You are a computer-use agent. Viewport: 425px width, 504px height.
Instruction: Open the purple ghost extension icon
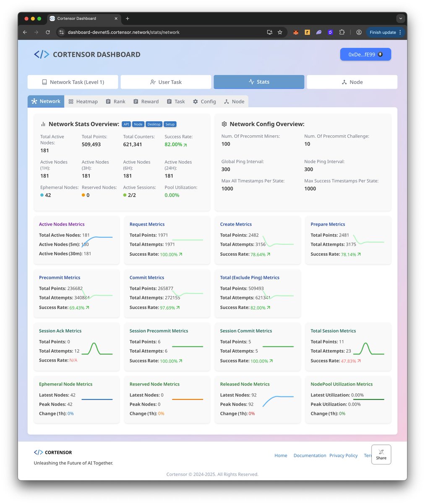click(x=319, y=32)
